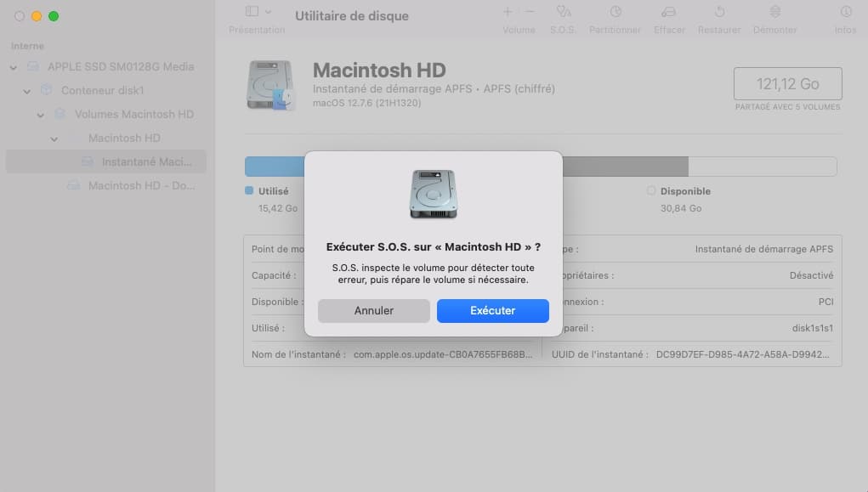Click the add Volume plus icon

(x=507, y=11)
